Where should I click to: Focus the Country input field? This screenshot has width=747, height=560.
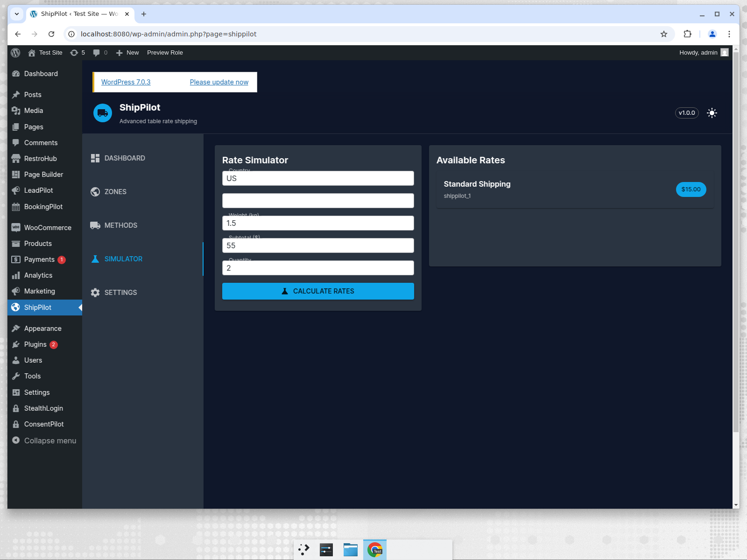[318, 178]
